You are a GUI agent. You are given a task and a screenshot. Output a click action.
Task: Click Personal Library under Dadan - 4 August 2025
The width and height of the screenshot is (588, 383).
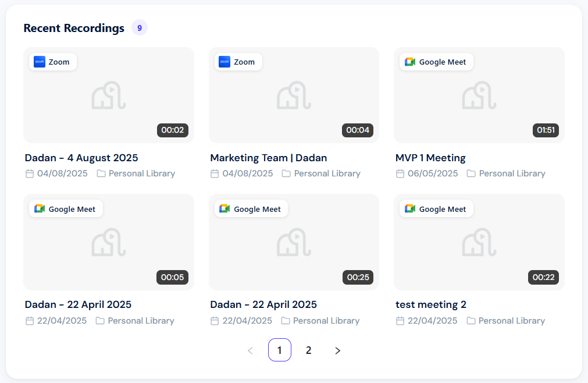(142, 173)
